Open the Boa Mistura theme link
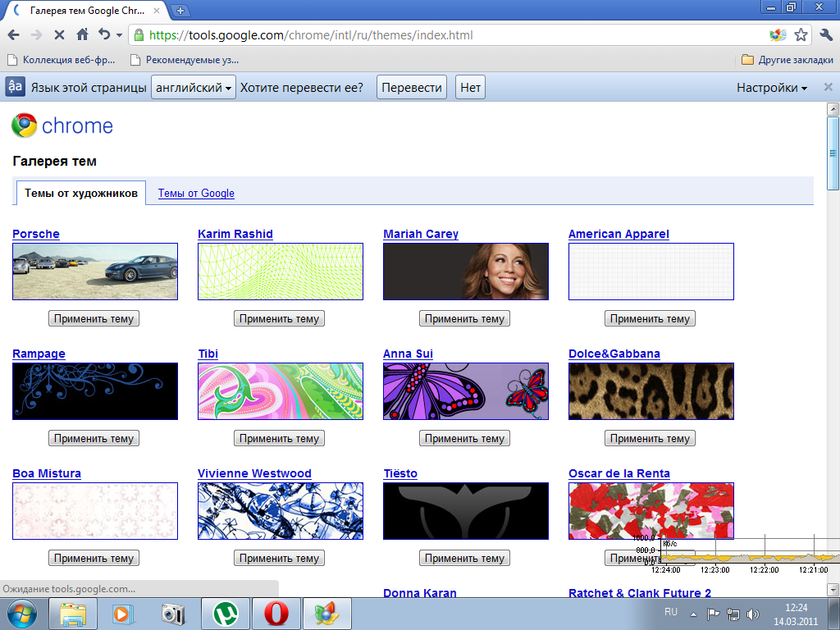This screenshot has width=840, height=630. click(47, 473)
